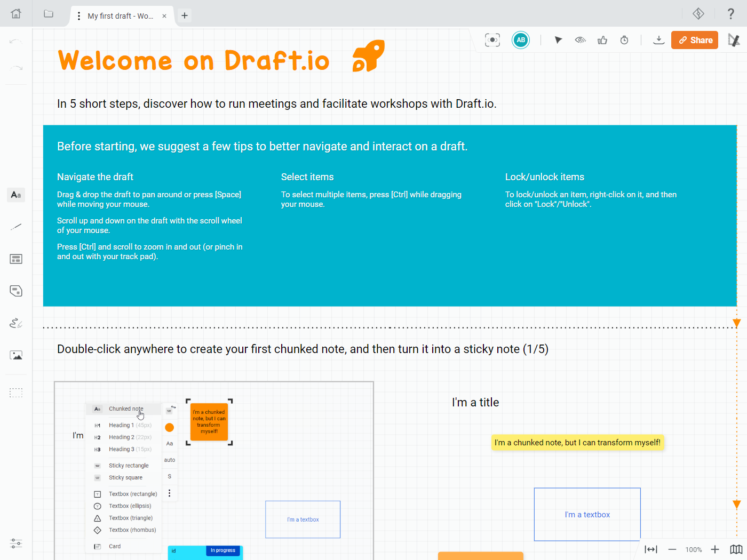This screenshot has width=747, height=560.
Task: Open the AB user avatar menu
Action: 521,40
